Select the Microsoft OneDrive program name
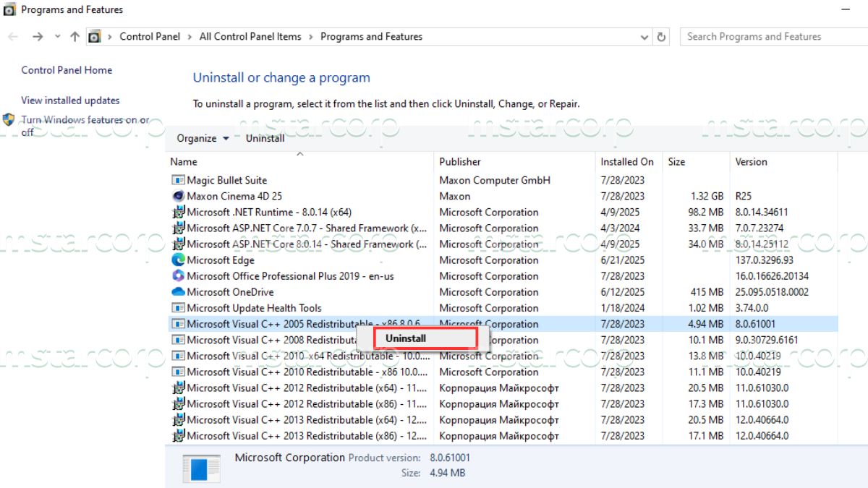 click(x=230, y=292)
